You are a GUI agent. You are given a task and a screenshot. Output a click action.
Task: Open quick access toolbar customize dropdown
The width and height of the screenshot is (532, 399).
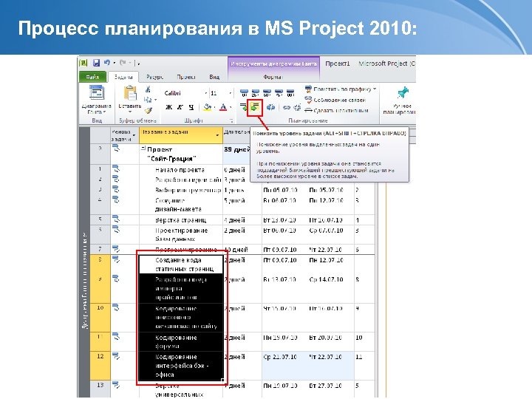(137, 63)
